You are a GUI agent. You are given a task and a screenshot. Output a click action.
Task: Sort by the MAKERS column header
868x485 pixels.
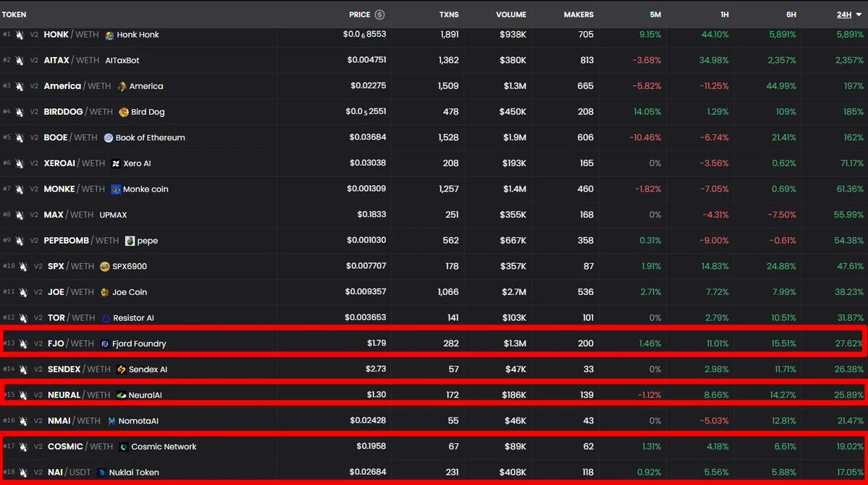coord(579,14)
